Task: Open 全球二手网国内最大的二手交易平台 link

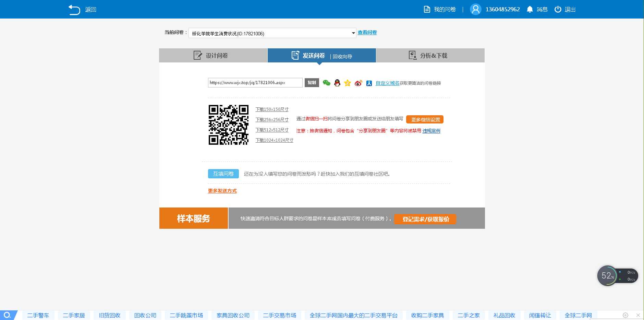Action: (354, 315)
